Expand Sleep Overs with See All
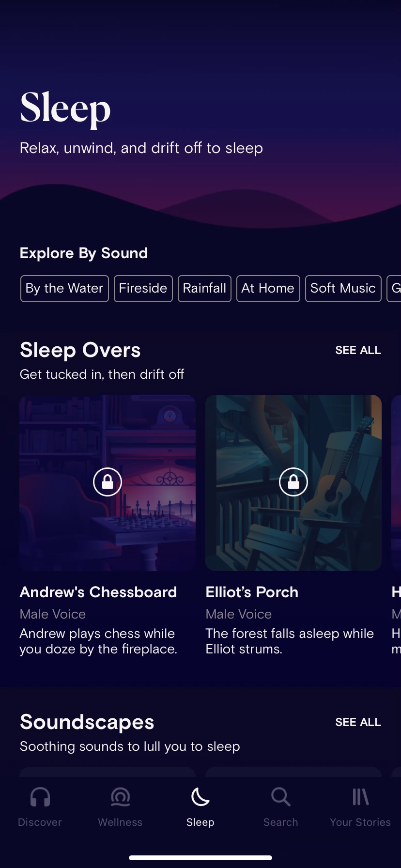401x868 pixels. (358, 350)
